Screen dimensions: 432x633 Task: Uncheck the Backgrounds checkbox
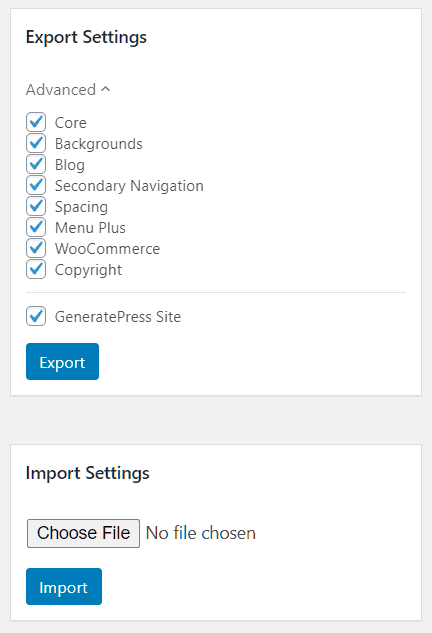(x=36, y=143)
